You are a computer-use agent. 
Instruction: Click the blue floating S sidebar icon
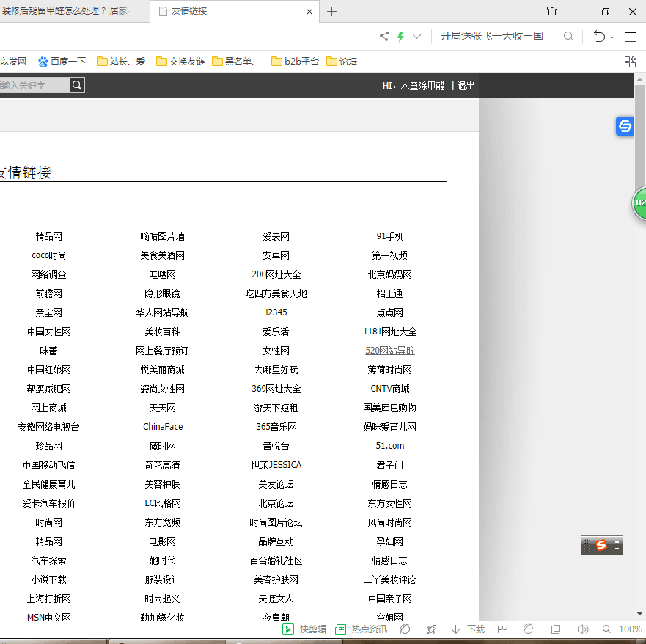625,126
